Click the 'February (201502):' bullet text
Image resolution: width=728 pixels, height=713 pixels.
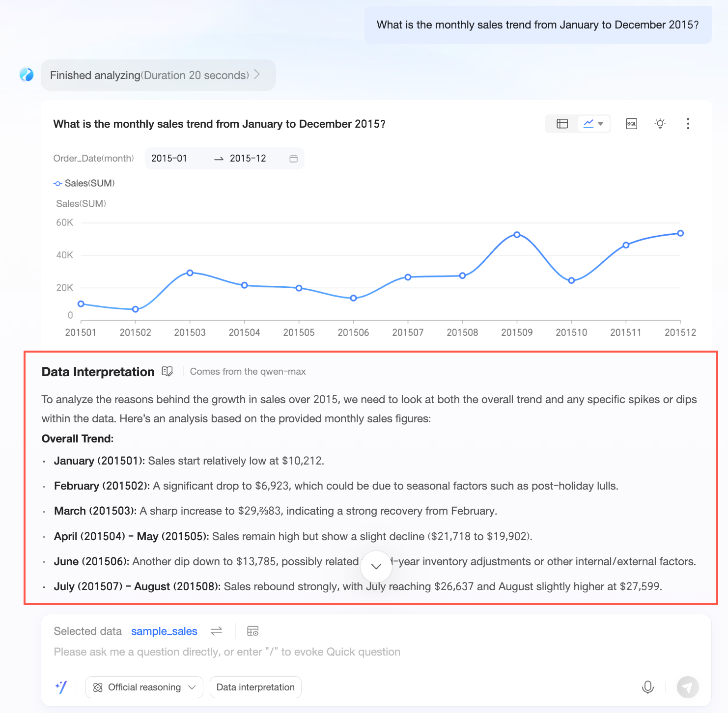(x=102, y=486)
